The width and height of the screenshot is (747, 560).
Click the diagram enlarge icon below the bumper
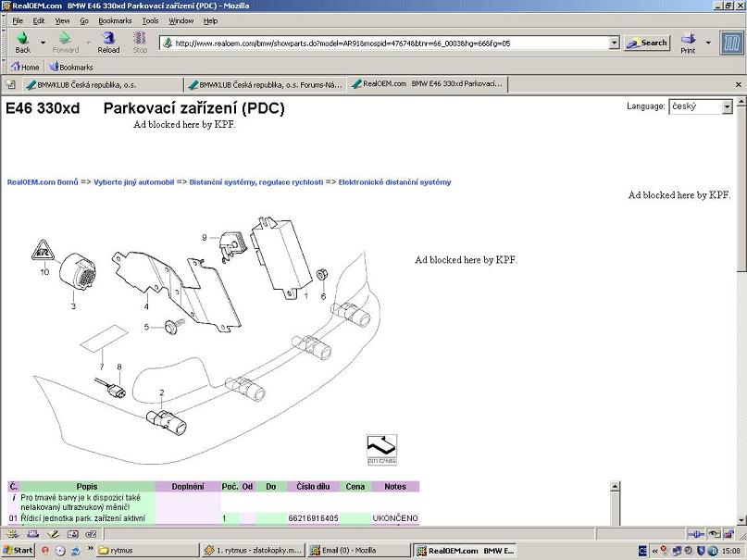pos(381,449)
